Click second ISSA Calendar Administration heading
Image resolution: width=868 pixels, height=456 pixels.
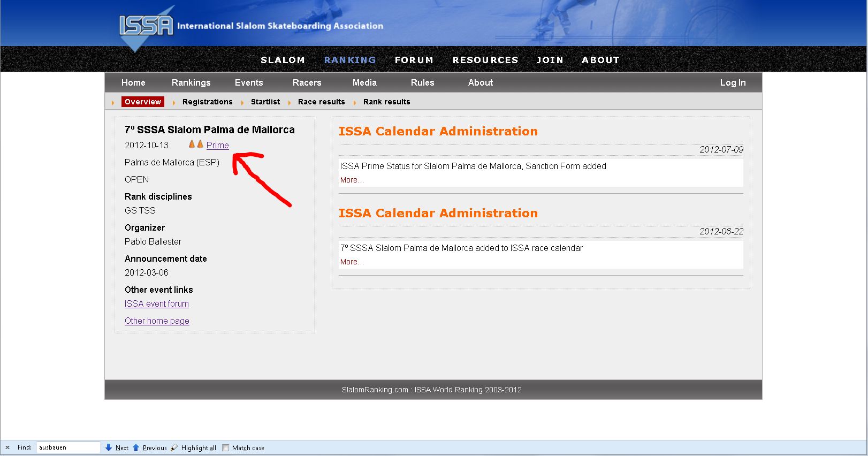pyautogui.click(x=438, y=213)
